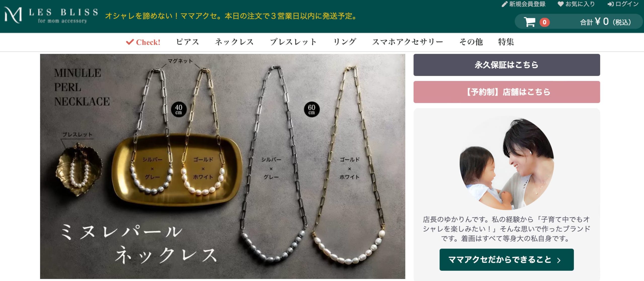644x281 pixels.
Task: Click the 【予約制】店舗はこちら button
Action: click(507, 92)
